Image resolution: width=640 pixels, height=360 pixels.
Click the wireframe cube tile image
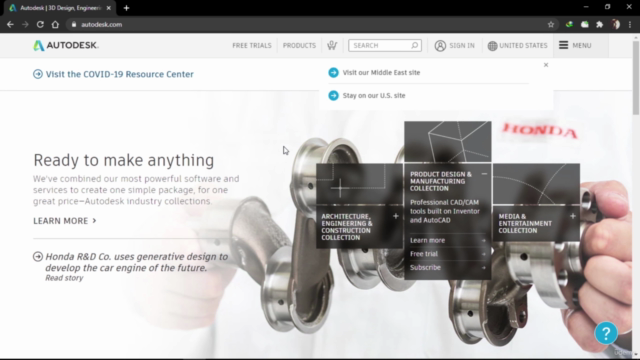448,142
